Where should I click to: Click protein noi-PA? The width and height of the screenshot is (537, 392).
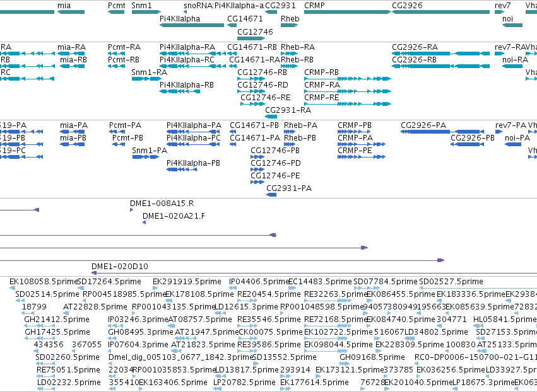click(x=513, y=144)
